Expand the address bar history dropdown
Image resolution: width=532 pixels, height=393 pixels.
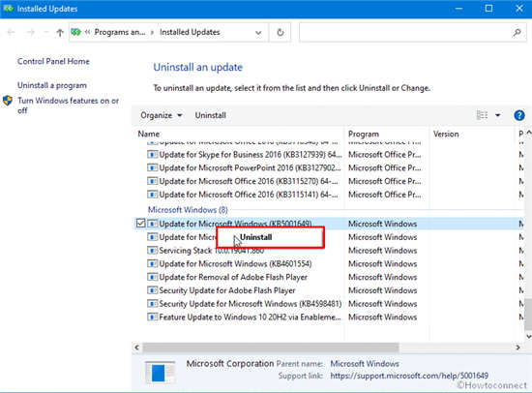pos(258,33)
